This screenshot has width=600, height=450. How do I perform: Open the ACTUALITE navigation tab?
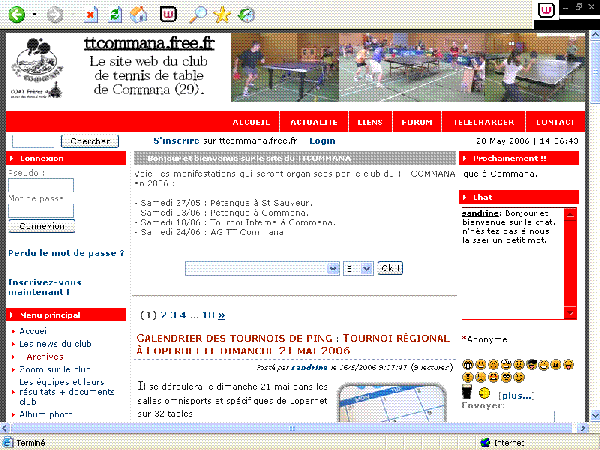[x=314, y=122]
